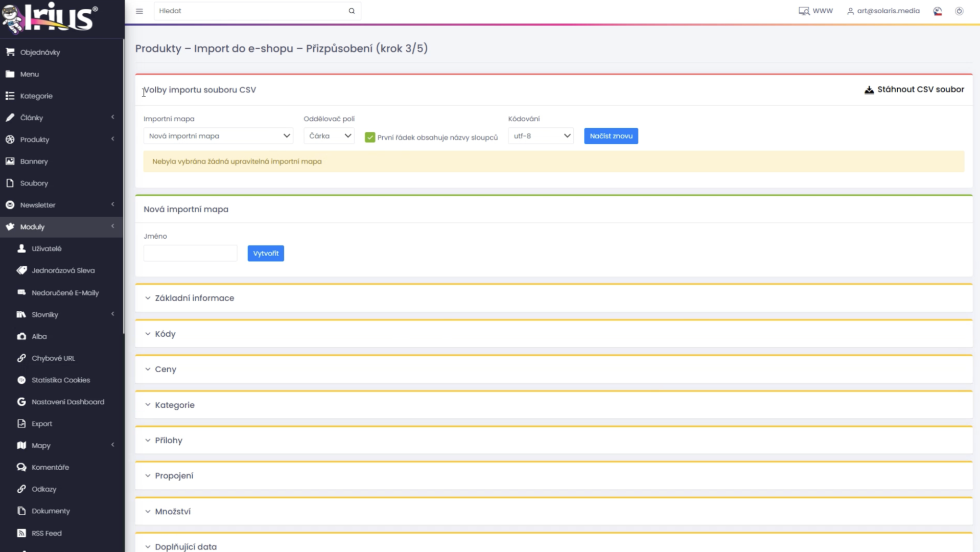Expand the Základní informace section
Image resolution: width=980 pixels, height=552 pixels.
[x=553, y=298]
